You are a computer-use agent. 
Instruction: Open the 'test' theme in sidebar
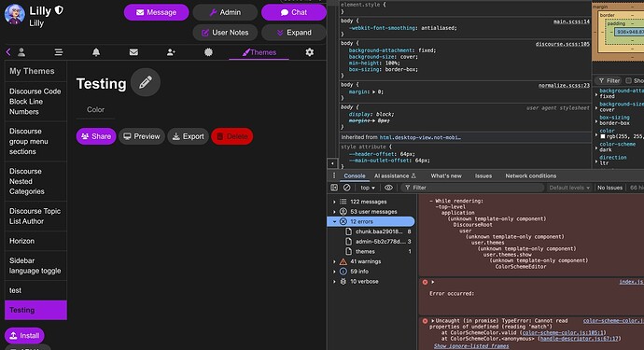35,290
